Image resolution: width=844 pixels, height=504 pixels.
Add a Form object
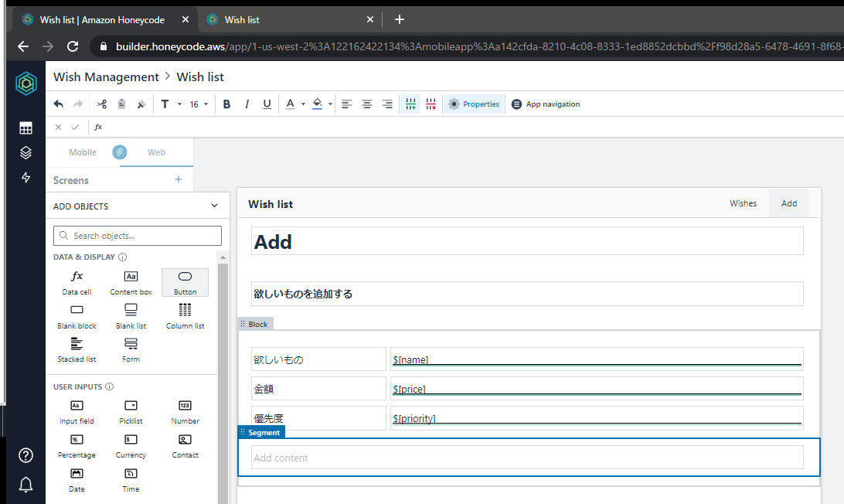coord(131,350)
